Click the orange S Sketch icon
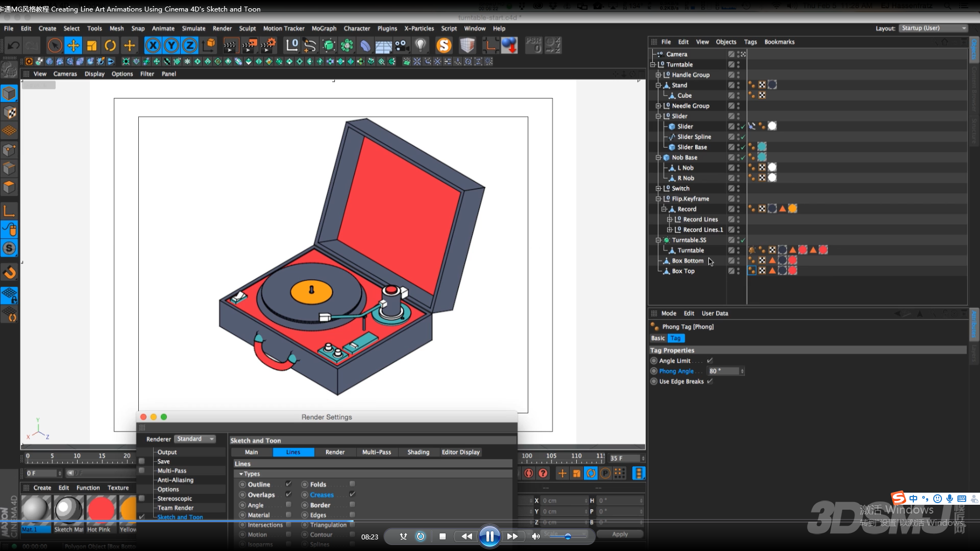Screen dimensions: 980x551 444,45
